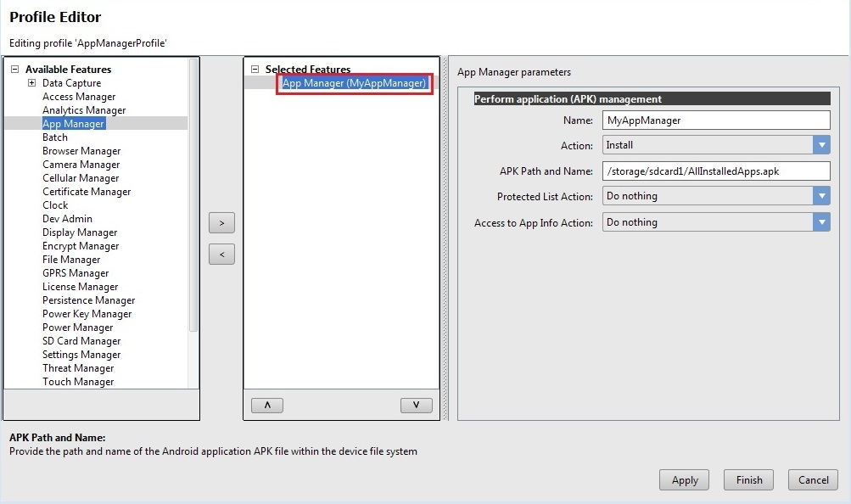Cancel the Profile Editor dialog

point(813,480)
